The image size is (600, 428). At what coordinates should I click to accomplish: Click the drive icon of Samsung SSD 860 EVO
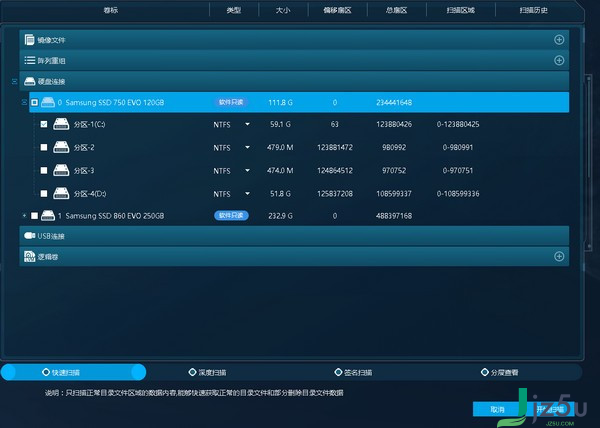tap(48, 216)
